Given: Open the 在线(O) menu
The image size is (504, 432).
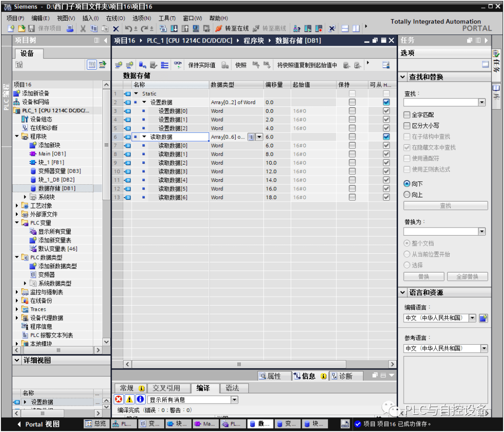Looking at the screenshot, I should (x=115, y=18).
